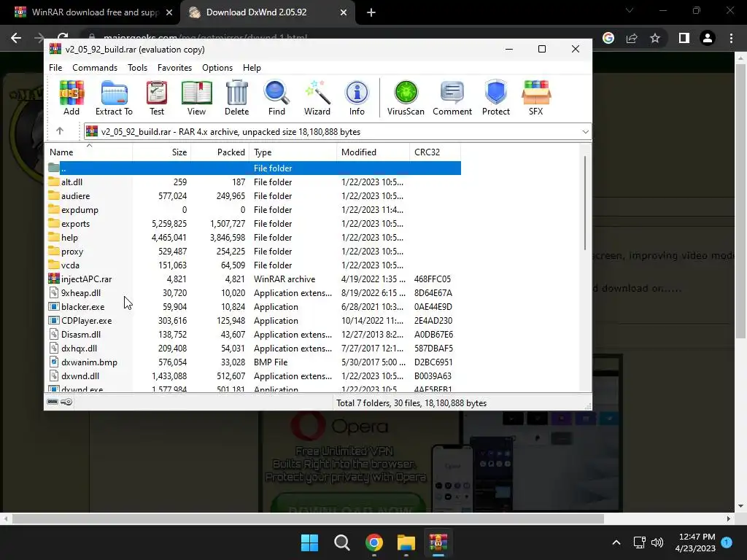
Task: Click the share page icon in Chrome
Action: (632, 38)
